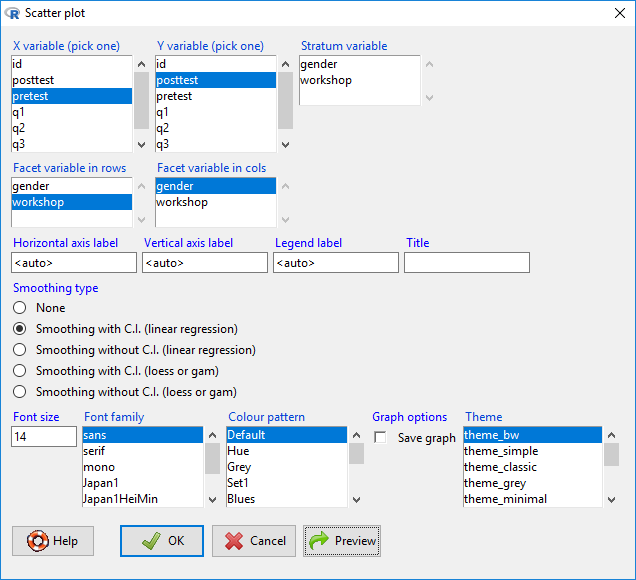The image size is (636, 580).
Task: Select None smoothing type
Action: (x=20, y=308)
